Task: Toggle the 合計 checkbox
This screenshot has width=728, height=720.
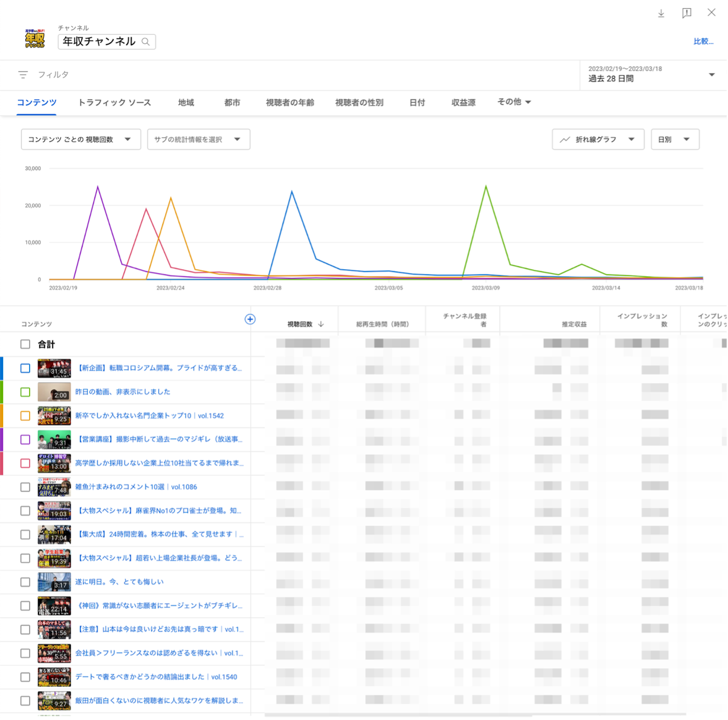Action: point(25,344)
